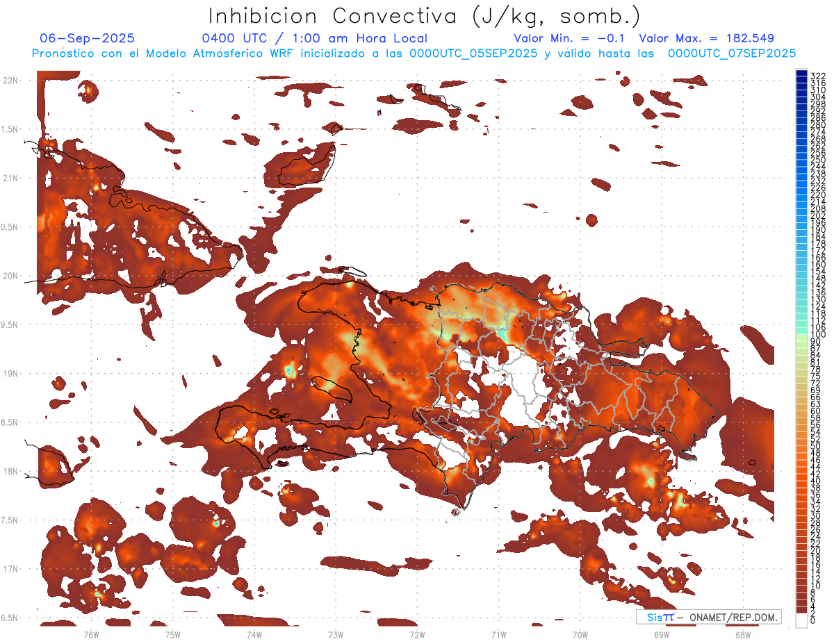Click the '68W' longitude label
Image resolution: width=834 pixels, height=644 pixels.
pos(742,634)
